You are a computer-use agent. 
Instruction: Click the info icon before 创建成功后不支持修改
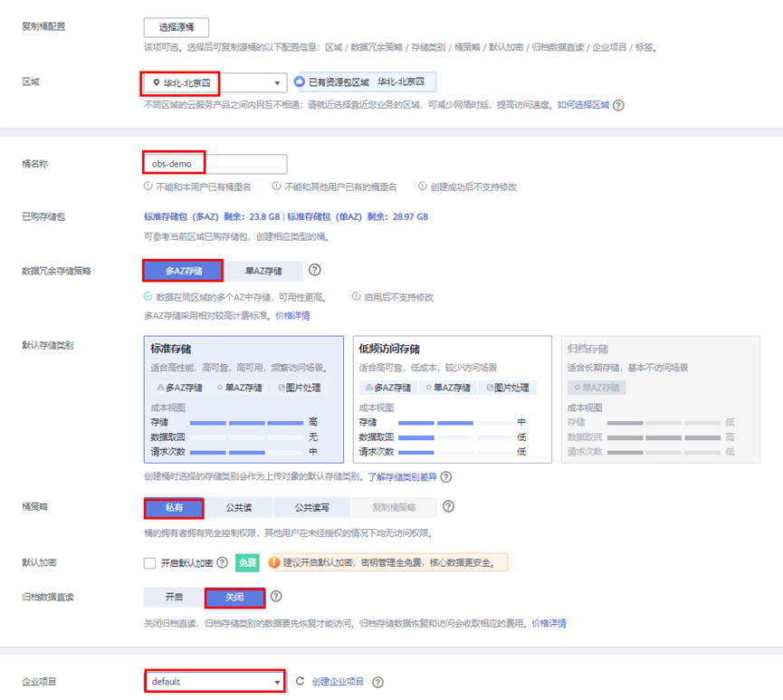coord(423,187)
